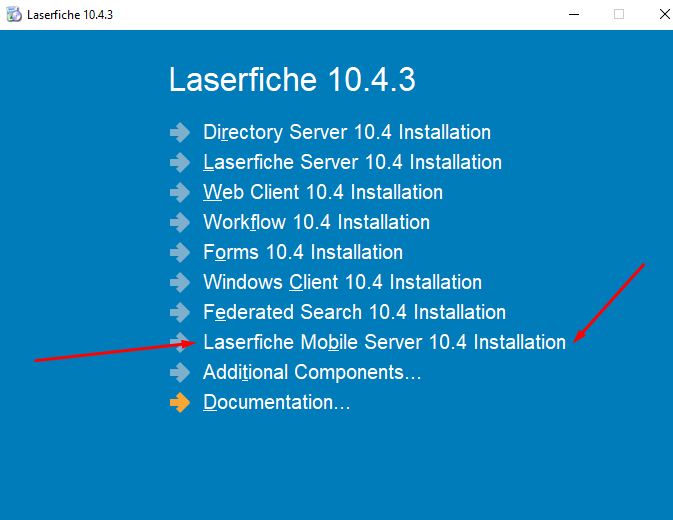This screenshot has height=520, width=673.
Task: Open Directory Server 10.4 Installation link
Action: click(x=347, y=132)
